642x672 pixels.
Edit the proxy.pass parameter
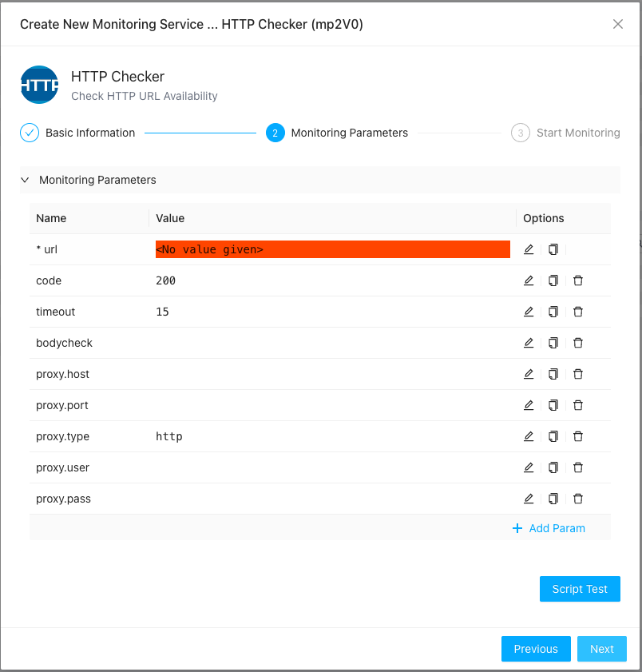point(529,499)
